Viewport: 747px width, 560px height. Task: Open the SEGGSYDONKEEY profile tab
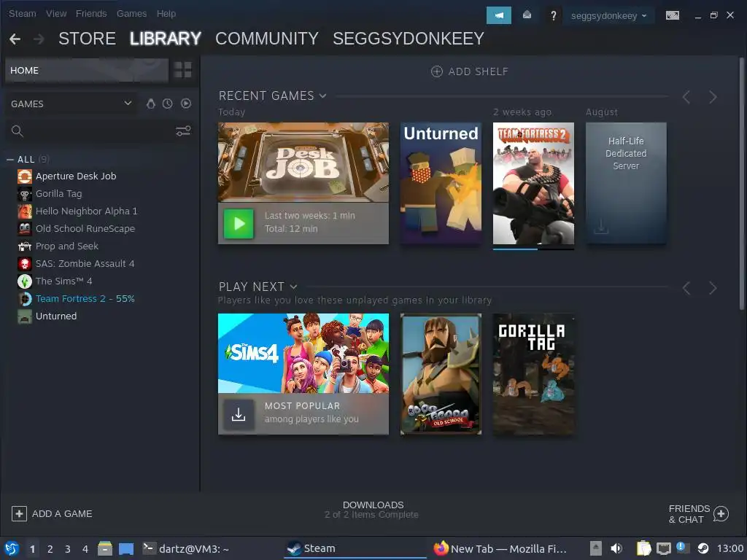pyautogui.click(x=409, y=39)
